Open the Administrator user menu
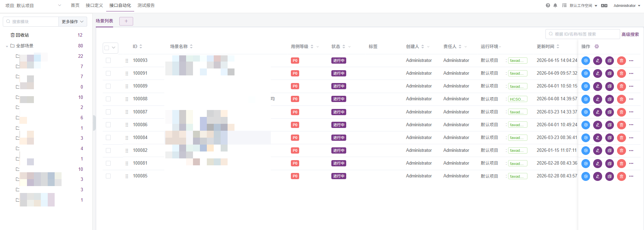Screen dimensions: 644x230 click(626, 6)
